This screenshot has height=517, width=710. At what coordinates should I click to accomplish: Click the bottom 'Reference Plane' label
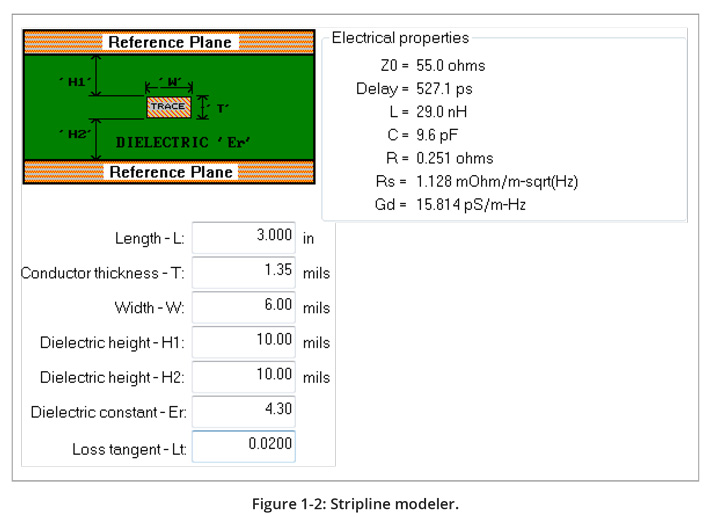point(171,172)
